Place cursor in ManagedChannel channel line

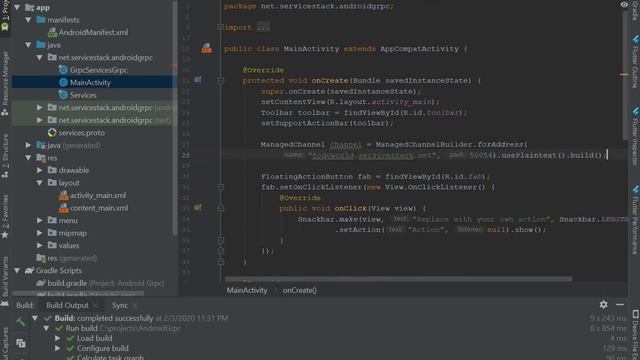(394, 144)
